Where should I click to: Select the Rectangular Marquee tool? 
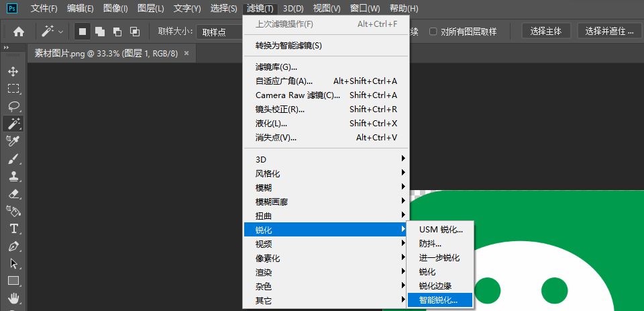pos(13,89)
